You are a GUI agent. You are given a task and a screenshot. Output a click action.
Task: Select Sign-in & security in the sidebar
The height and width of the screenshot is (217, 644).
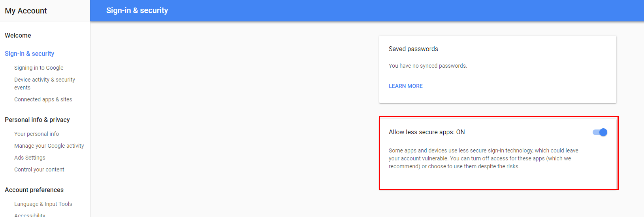pyautogui.click(x=29, y=53)
